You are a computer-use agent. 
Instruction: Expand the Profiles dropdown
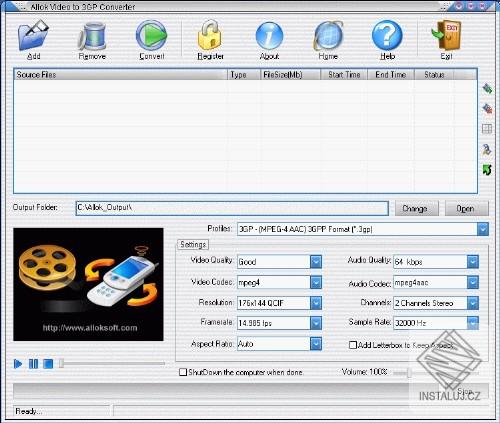tap(483, 229)
